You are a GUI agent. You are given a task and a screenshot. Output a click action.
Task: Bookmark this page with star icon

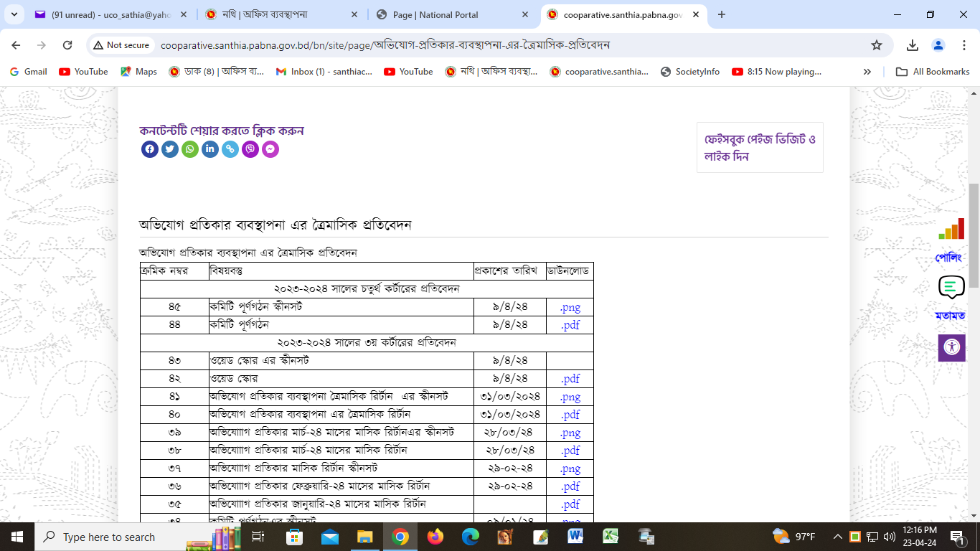tap(876, 45)
